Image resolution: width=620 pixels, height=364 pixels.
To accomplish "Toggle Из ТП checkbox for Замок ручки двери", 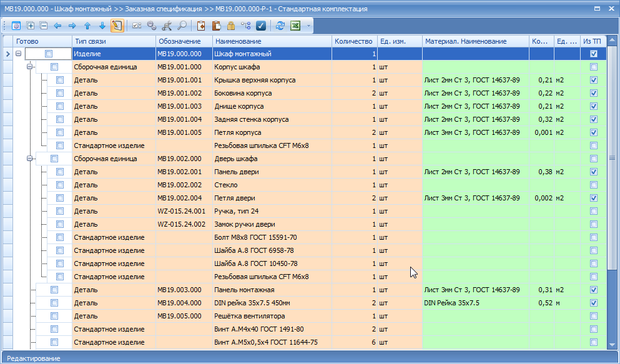I will 594,224.
